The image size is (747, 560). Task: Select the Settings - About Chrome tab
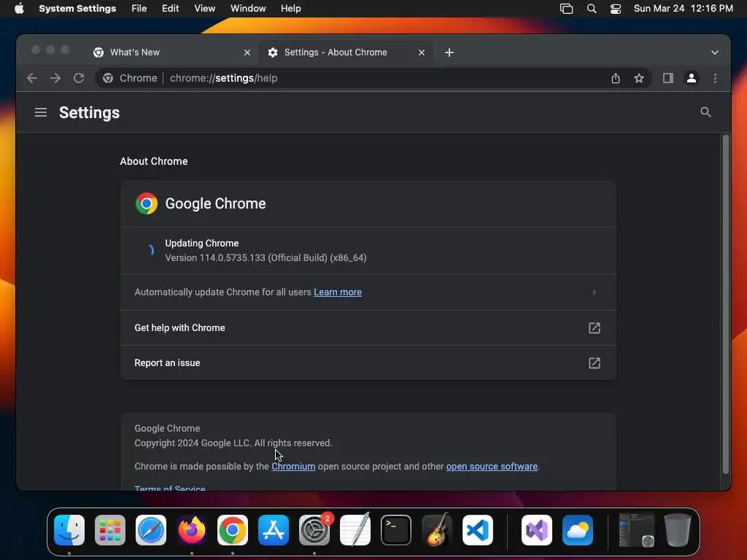tap(346, 52)
